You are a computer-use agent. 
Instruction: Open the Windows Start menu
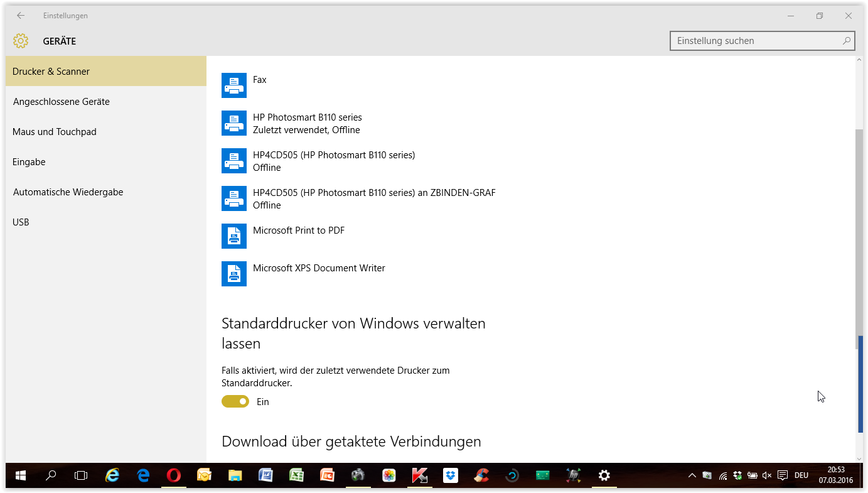(x=21, y=475)
